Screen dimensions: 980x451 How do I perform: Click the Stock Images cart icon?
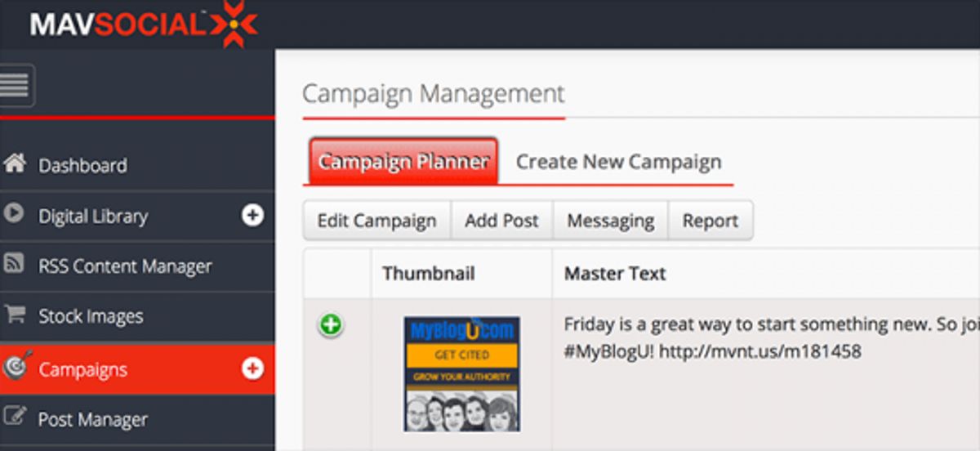[x=14, y=315]
